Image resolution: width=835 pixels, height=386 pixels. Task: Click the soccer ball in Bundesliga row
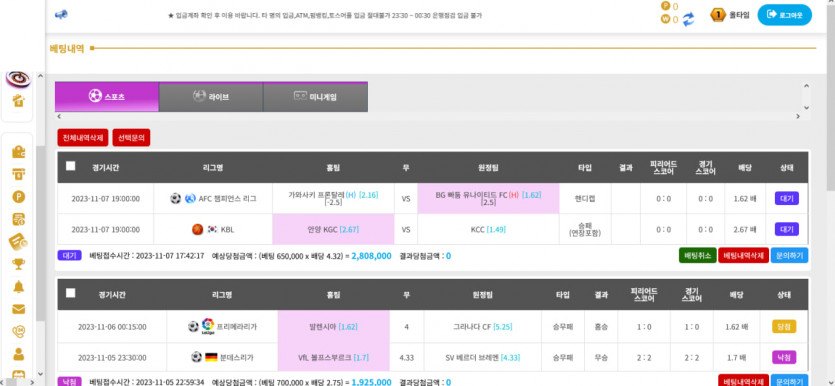tap(196, 357)
